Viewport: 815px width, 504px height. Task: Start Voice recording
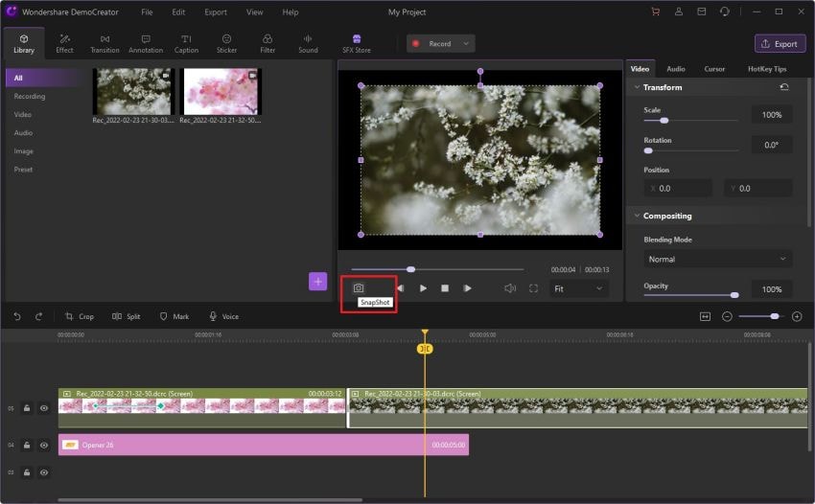point(224,316)
